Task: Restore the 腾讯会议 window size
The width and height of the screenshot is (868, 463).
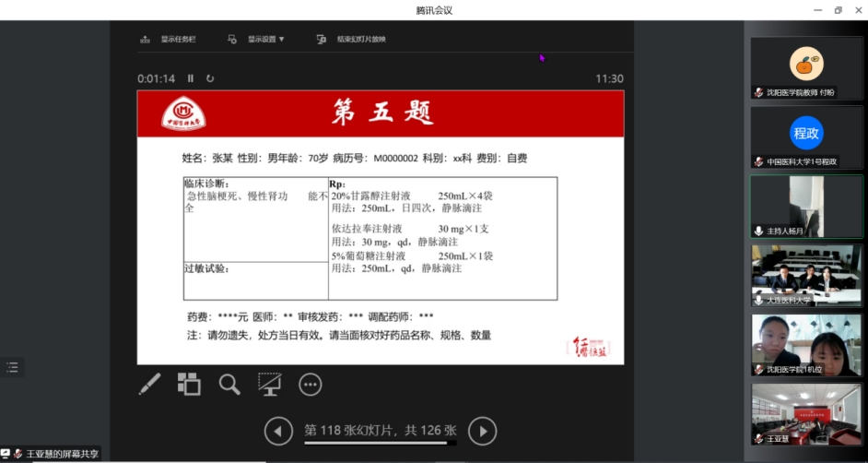Action: [838, 10]
